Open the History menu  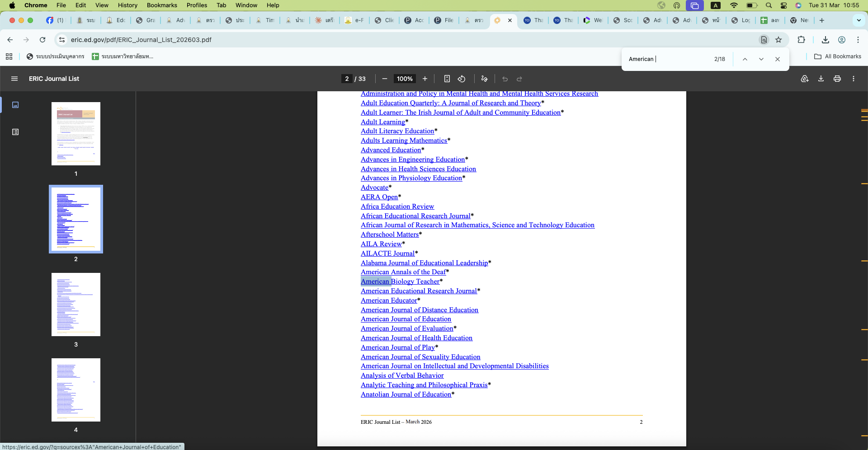tap(127, 5)
